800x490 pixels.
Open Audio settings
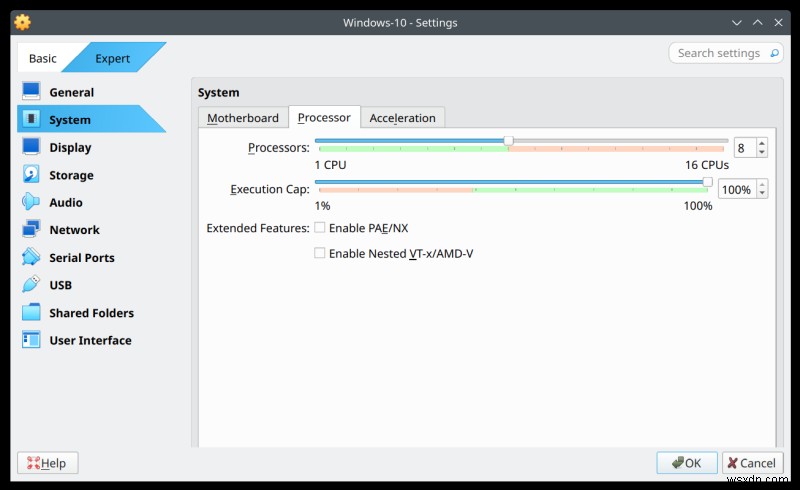(x=66, y=203)
